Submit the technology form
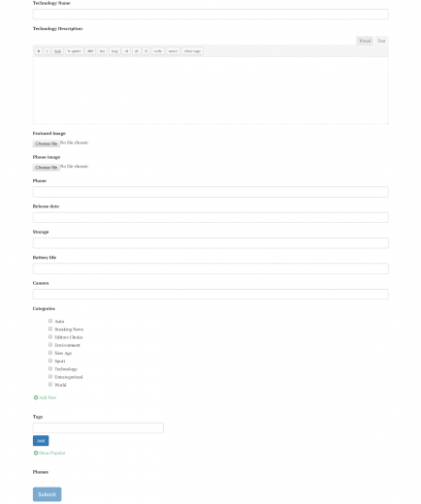Image resolution: width=421 pixels, height=504 pixels. 47,494
